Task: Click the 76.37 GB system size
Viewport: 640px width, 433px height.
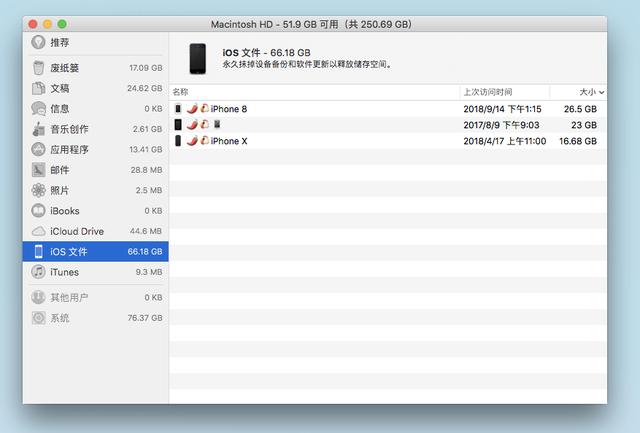Action: (145, 318)
